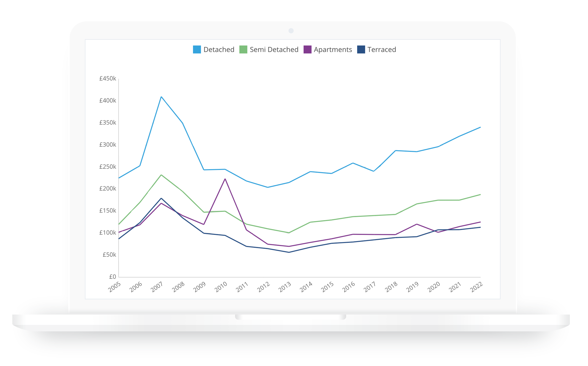Click the £0 y-axis label
Viewport: 588px width, 366px height.
click(112, 277)
